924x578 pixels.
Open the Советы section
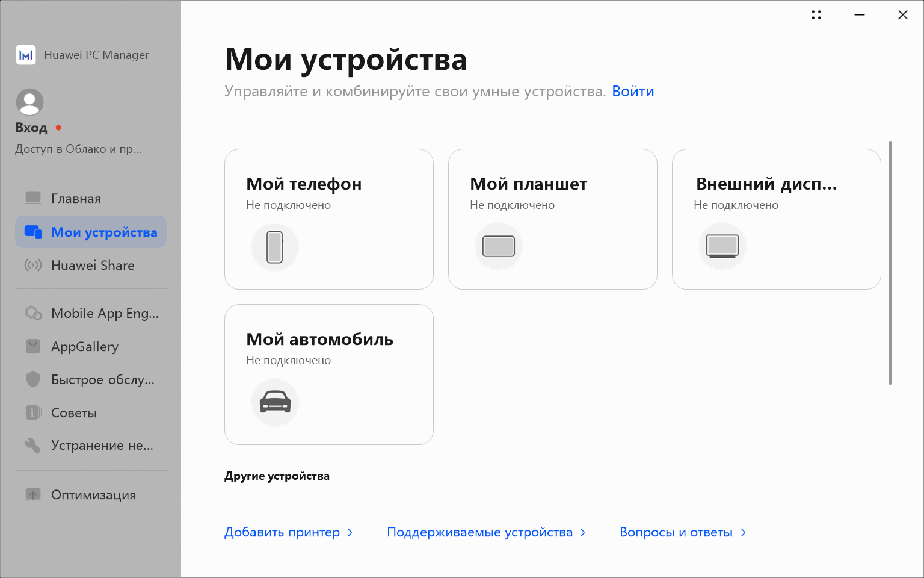point(91,412)
